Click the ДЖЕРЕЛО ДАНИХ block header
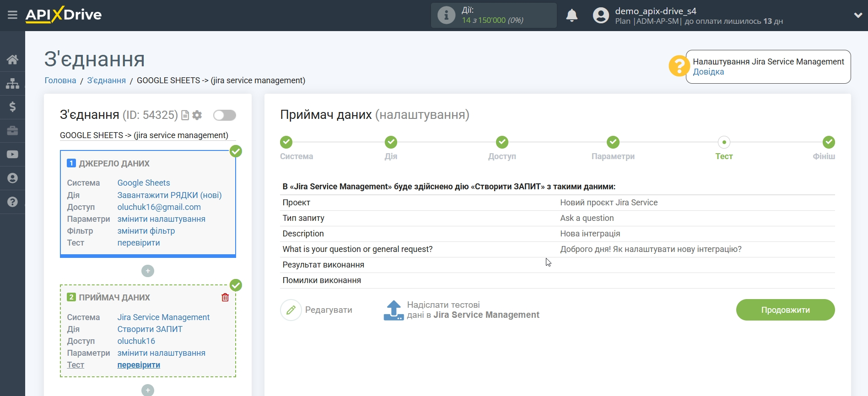868x396 pixels. point(114,164)
